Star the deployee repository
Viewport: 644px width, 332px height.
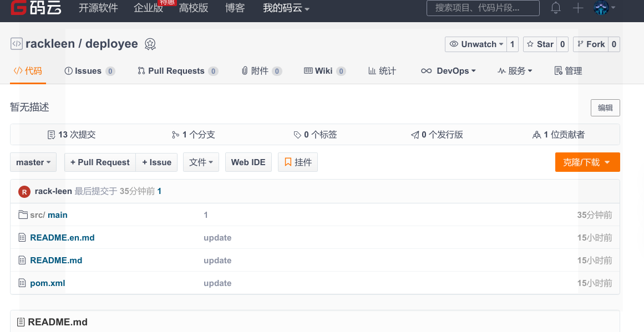pyautogui.click(x=540, y=44)
